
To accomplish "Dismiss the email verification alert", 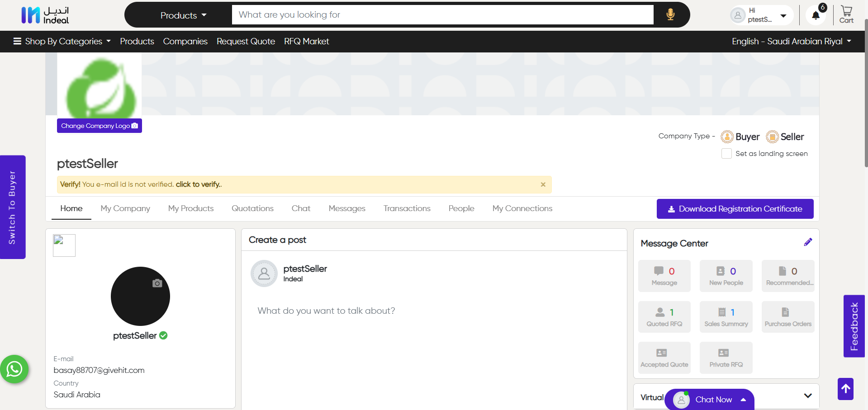I will [x=543, y=184].
